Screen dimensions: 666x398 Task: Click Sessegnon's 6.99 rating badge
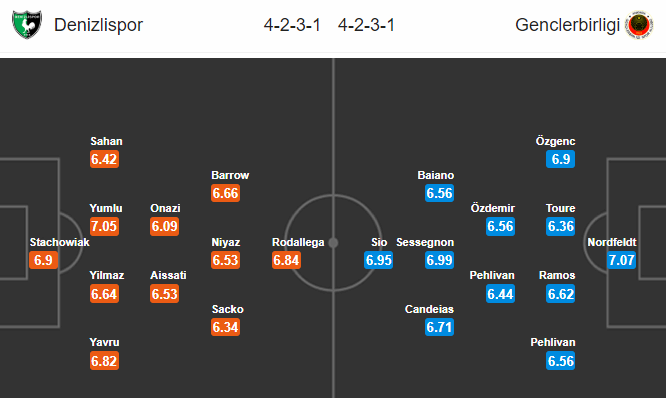pos(440,260)
